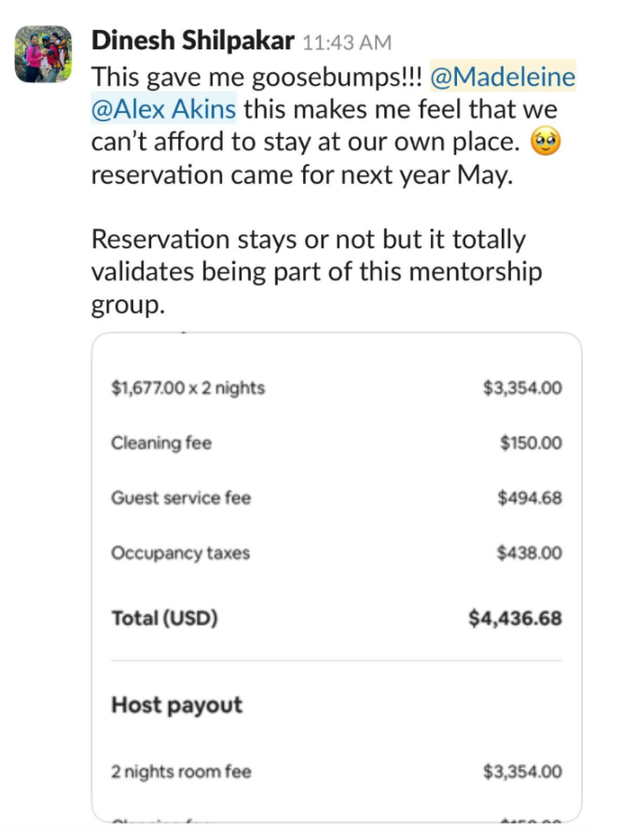Open the @Alex Akins mention
623x840 pixels.
point(163,108)
